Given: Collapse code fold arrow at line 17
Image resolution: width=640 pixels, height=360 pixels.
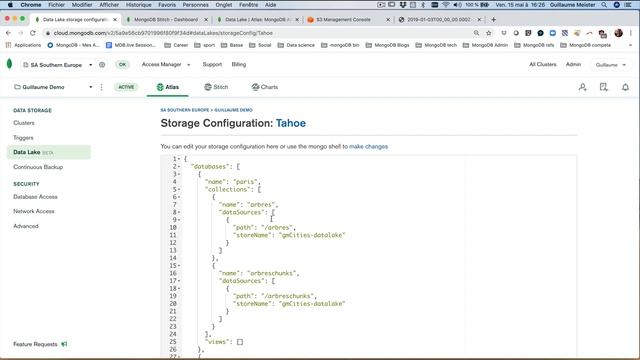Looking at the screenshot, I should click(179, 281).
